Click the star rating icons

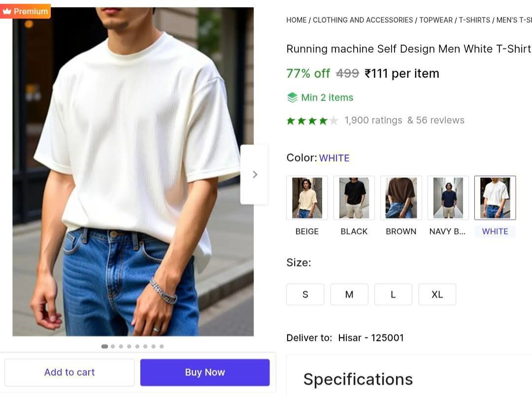click(x=312, y=121)
